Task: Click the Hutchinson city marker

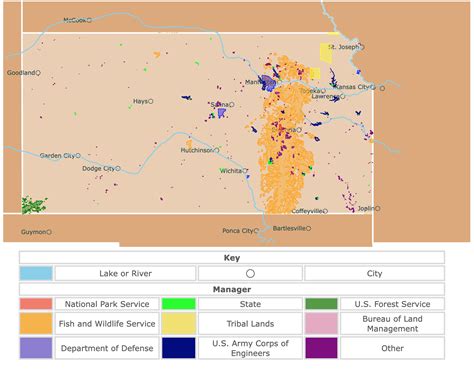Action: 217,150
